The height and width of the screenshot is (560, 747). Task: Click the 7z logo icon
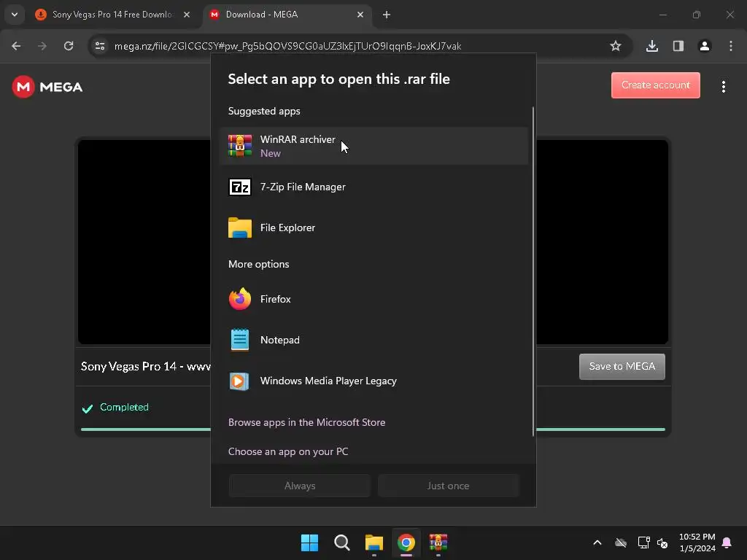point(239,187)
